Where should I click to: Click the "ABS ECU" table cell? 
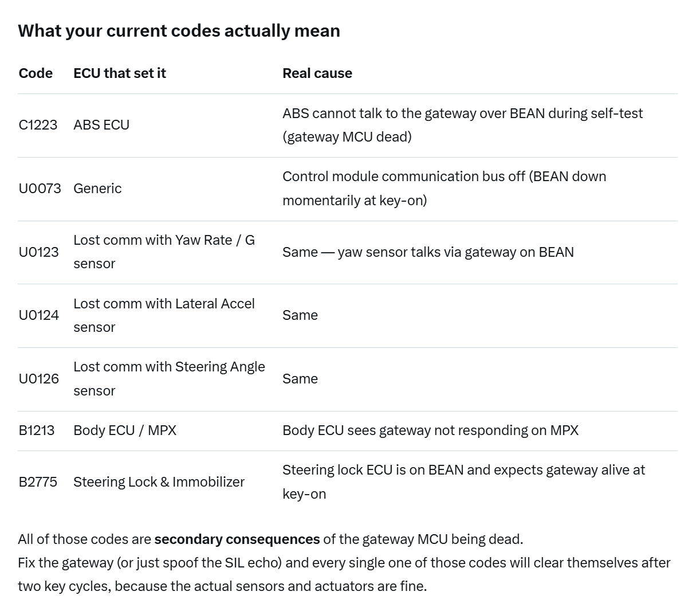[x=101, y=125]
